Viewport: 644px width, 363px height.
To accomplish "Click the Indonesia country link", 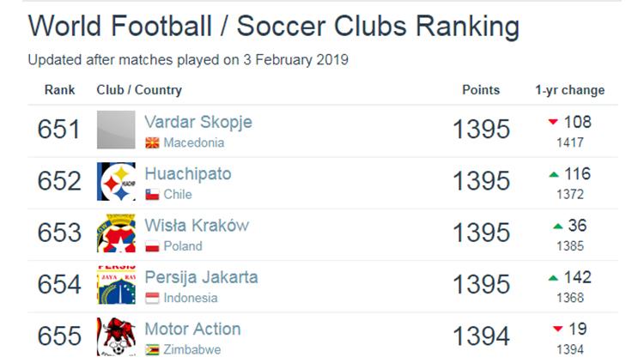I will (191, 299).
